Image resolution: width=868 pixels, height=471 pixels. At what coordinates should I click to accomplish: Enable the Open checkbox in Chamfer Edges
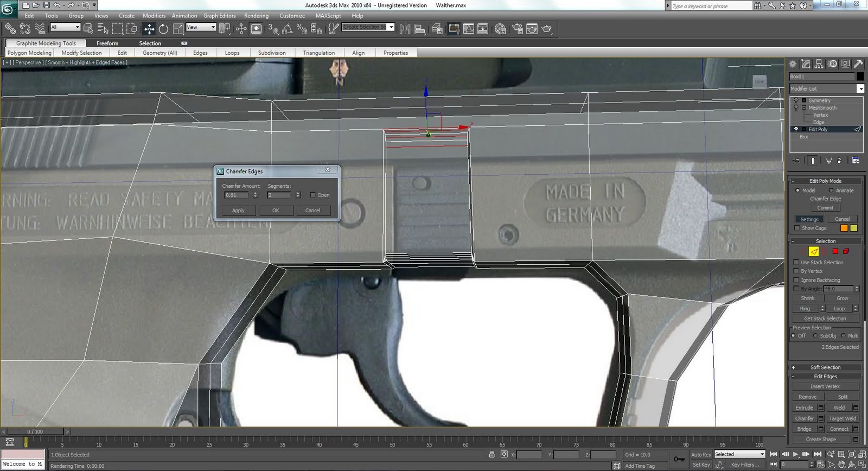(312, 195)
